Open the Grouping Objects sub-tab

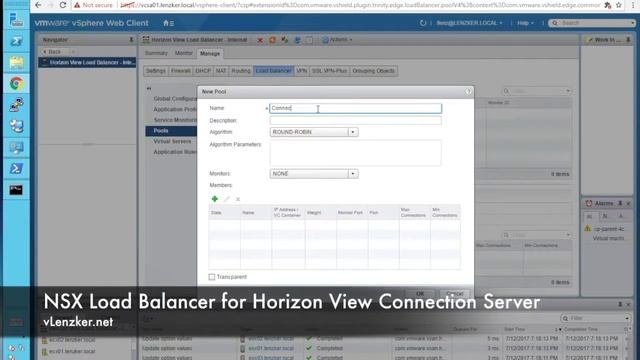coord(373,71)
